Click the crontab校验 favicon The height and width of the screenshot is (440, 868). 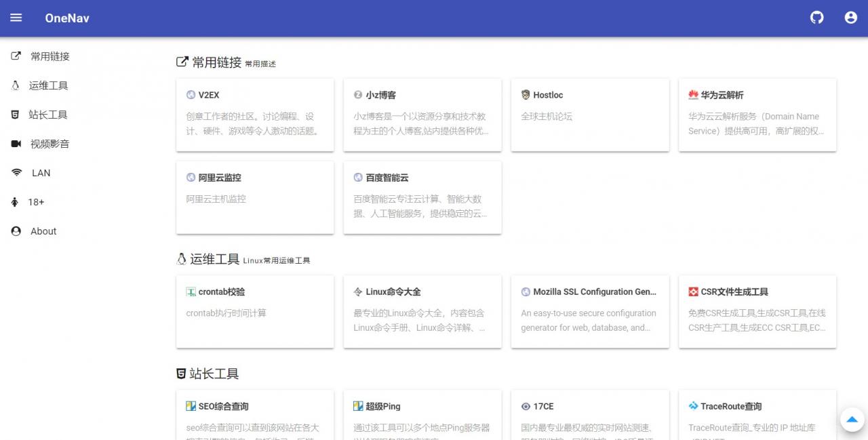point(191,292)
